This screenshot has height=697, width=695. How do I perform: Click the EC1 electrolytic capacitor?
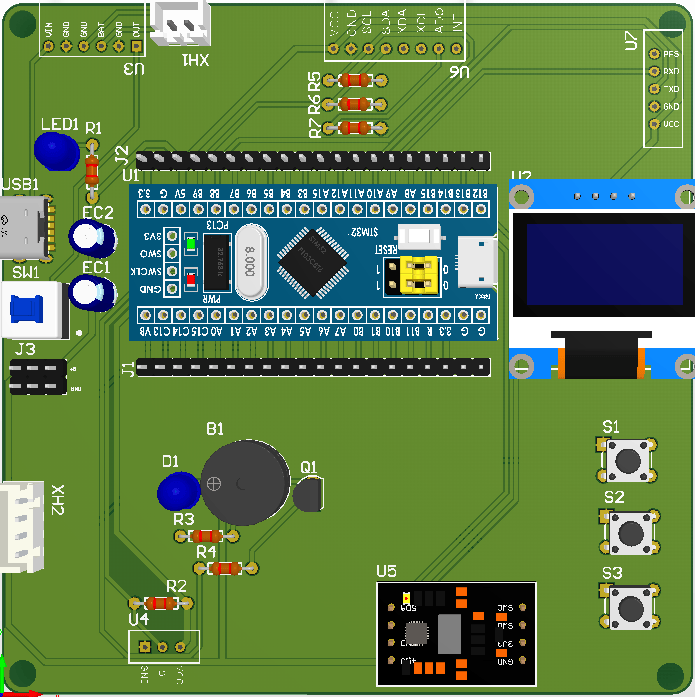click(x=92, y=293)
